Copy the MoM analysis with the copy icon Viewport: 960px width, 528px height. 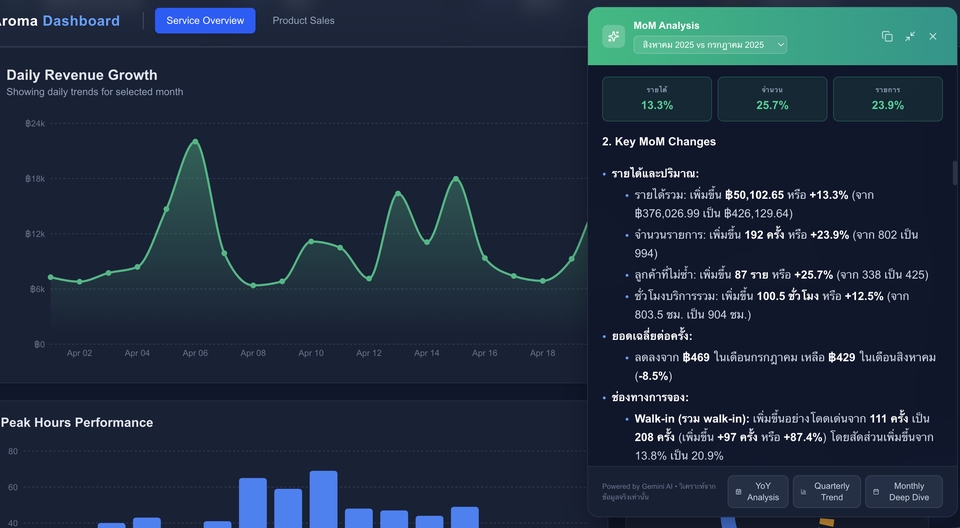pyautogui.click(x=887, y=37)
